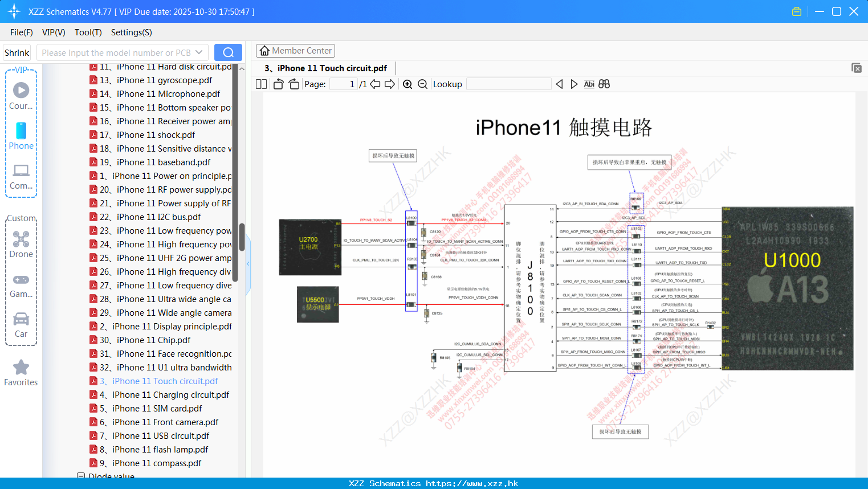Open the model number dropdown arrow

199,52
